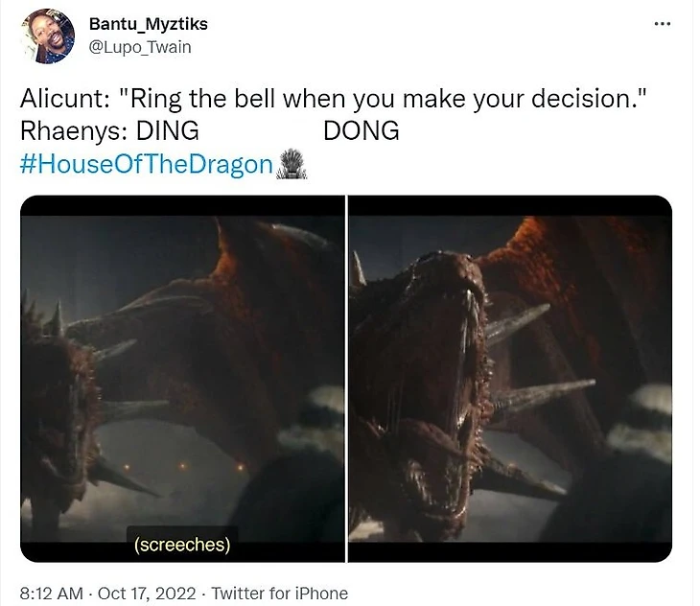Click the dragon's horned head in left image
This screenshot has height=606, width=700.
tap(58, 403)
